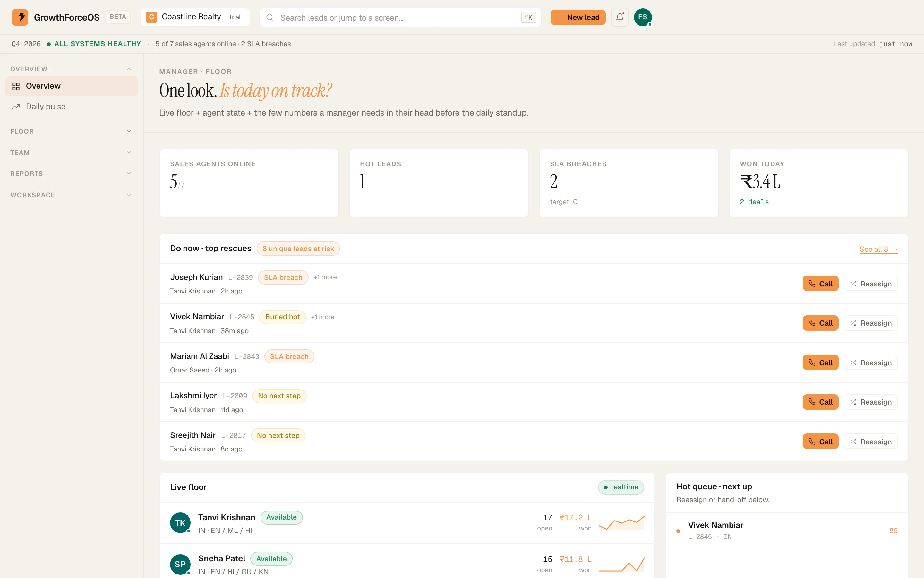
Task: Click the SLA breach tag on Joseph Kurian
Action: point(283,277)
